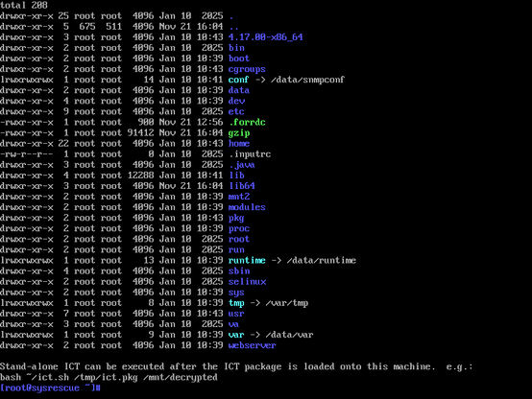
Task: Select the /data/runtime link target
Action: coord(321,260)
